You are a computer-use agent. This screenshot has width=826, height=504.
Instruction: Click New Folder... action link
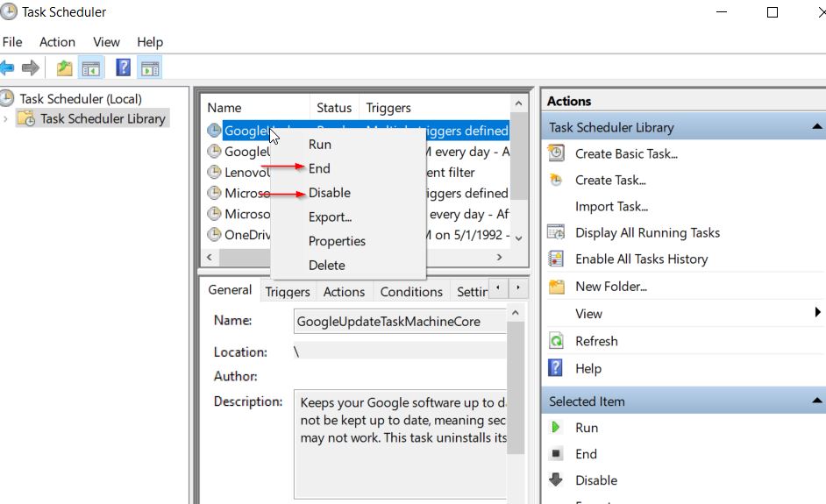(x=611, y=287)
